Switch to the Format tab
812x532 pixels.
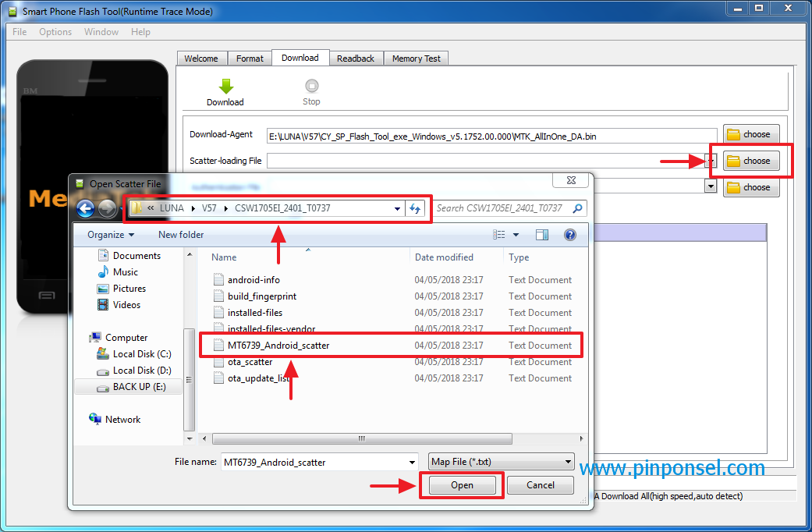[x=250, y=59]
